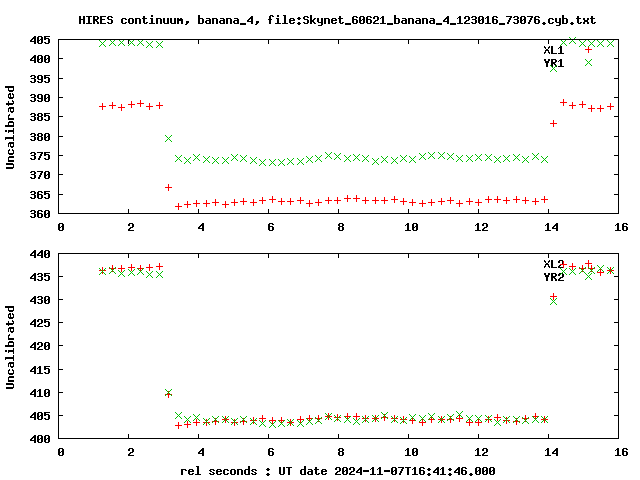
Task: Click the 440 y-axis tick of bottom plot
Action: 40,254
